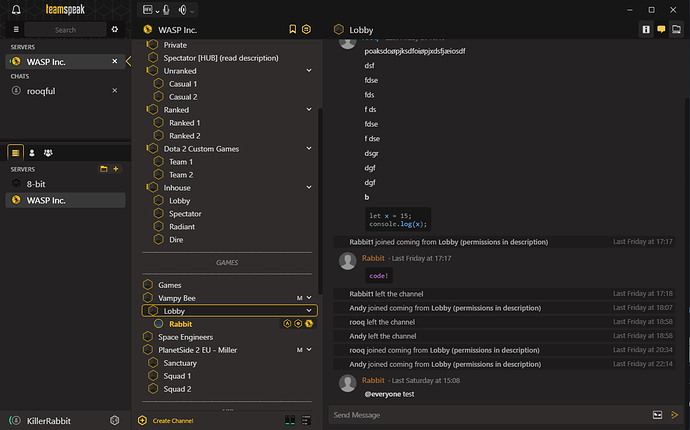Open the notifications bell
690x430 pixels.
click(x=16, y=9)
